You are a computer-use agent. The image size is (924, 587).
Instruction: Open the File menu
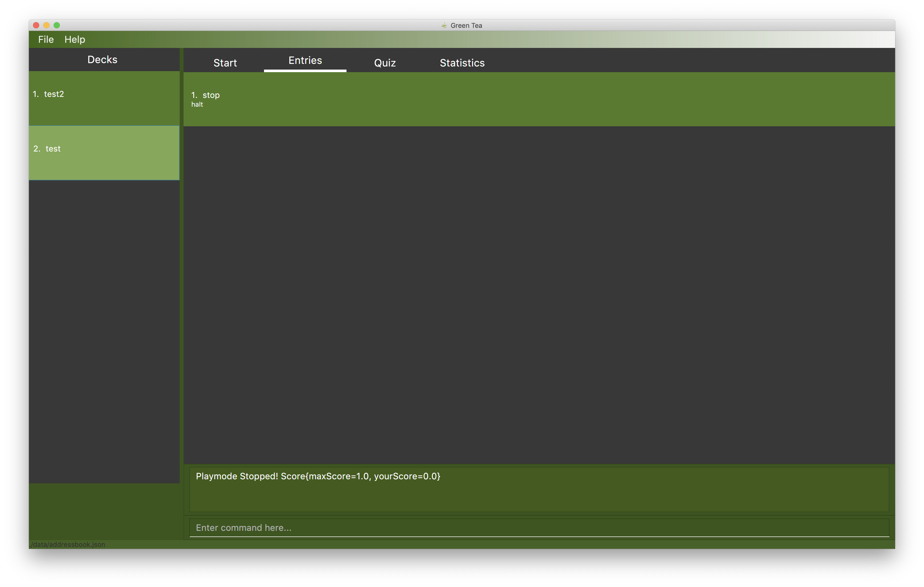pyautogui.click(x=46, y=39)
